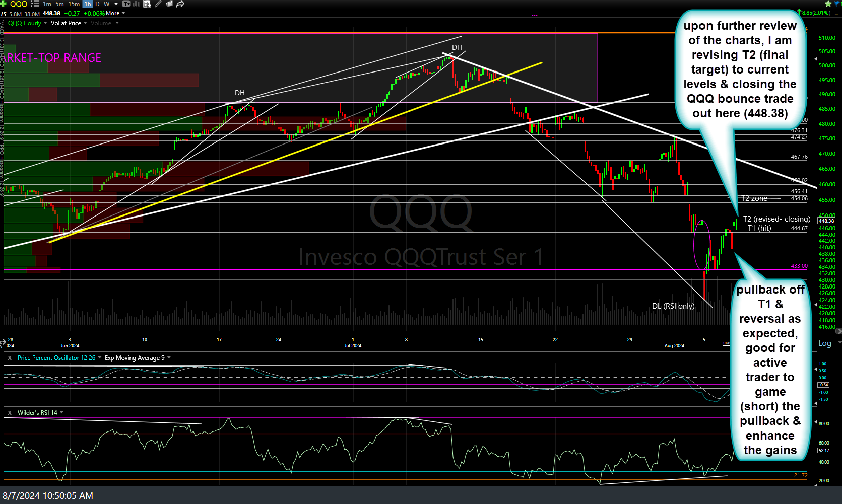Click the Jul 2024 date axis label
The width and height of the screenshot is (842, 504).
tap(353, 346)
